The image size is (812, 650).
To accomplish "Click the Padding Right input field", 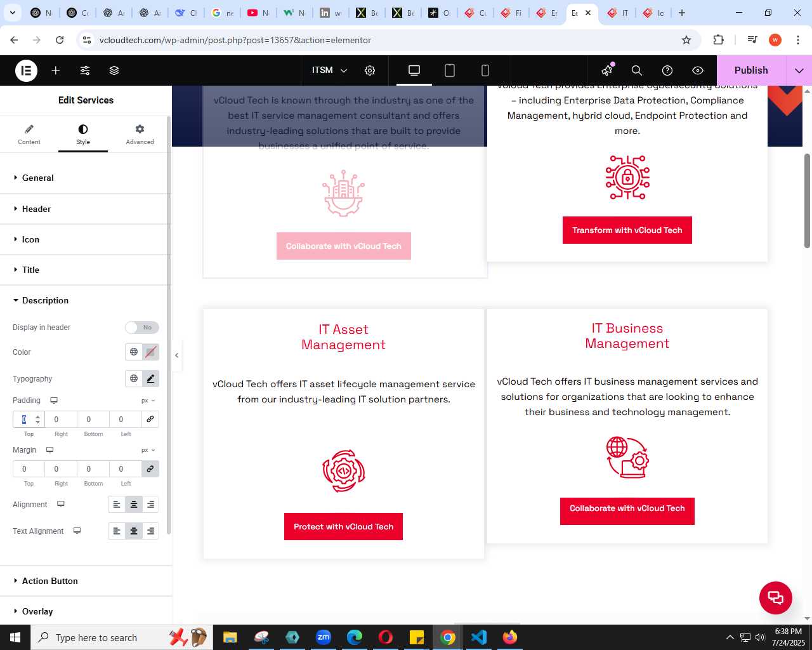I will tap(61, 419).
